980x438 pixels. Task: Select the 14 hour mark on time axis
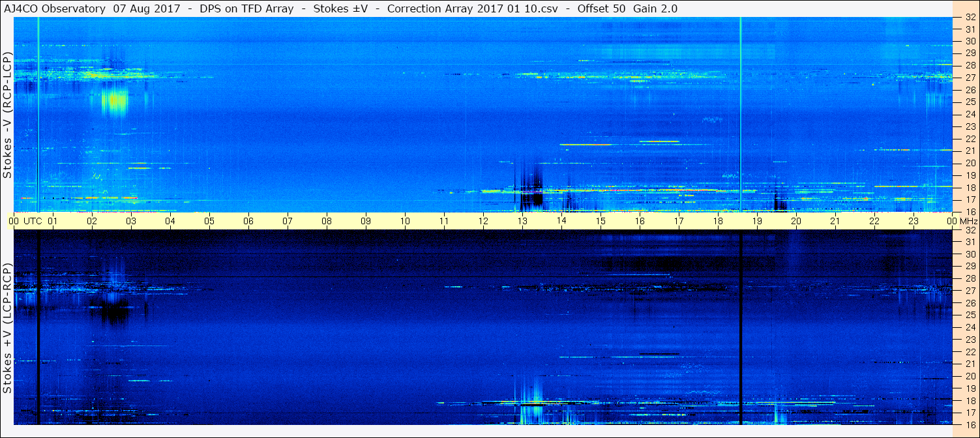coord(561,221)
